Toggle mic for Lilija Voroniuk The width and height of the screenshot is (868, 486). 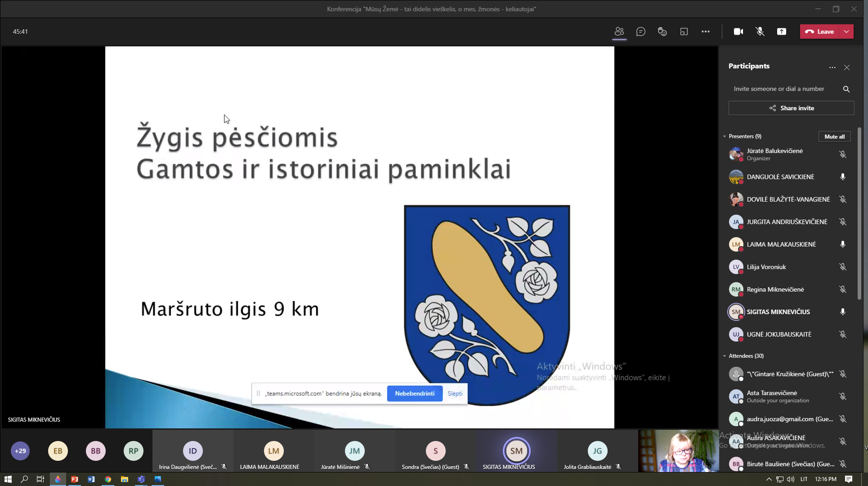(843, 267)
